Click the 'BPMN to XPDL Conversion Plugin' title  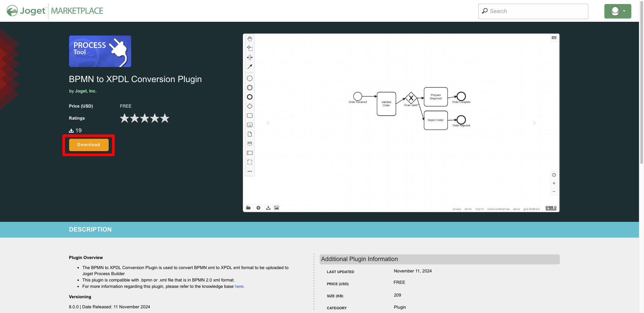[135, 79]
